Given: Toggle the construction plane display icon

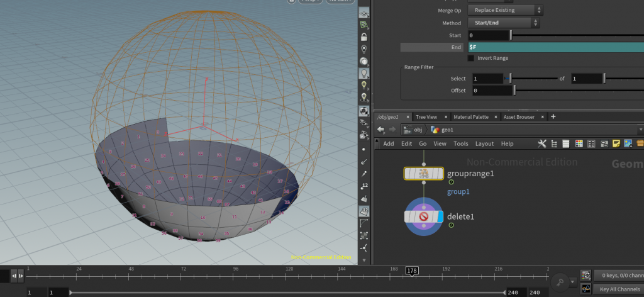Looking at the screenshot, I should tap(364, 13).
